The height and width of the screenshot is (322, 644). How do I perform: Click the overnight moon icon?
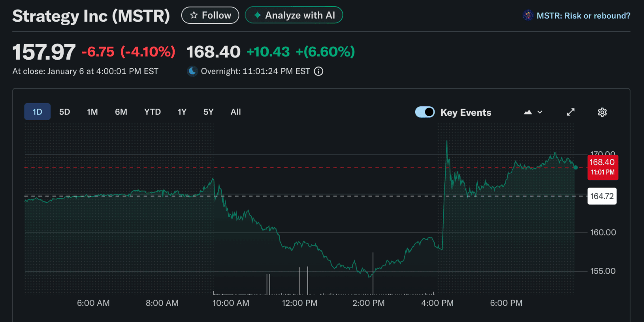[192, 71]
